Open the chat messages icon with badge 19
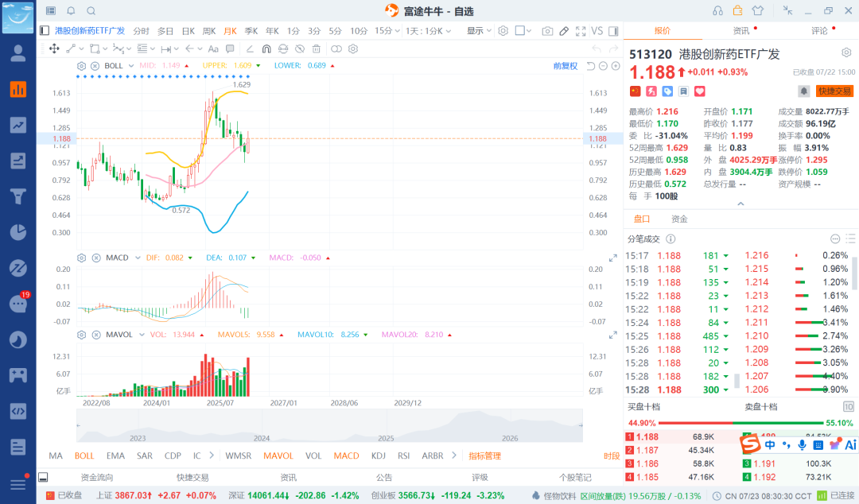 tap(18, 304)
